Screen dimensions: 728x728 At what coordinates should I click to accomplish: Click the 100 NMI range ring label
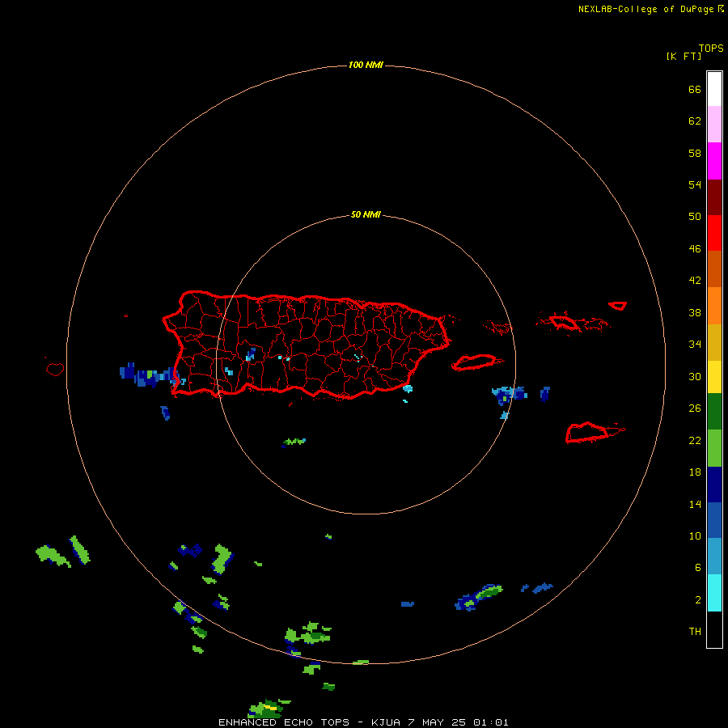[x=366, y=65]
